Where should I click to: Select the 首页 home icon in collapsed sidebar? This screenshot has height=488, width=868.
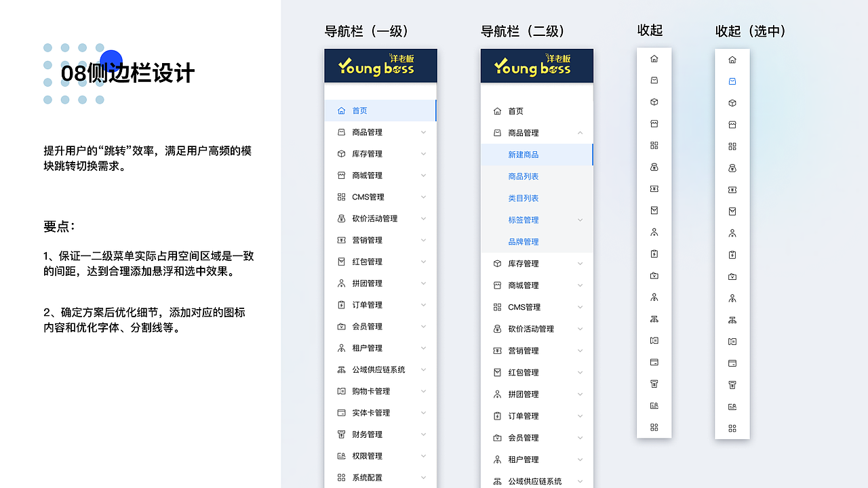pyautogui.click(x=654, y=58)
